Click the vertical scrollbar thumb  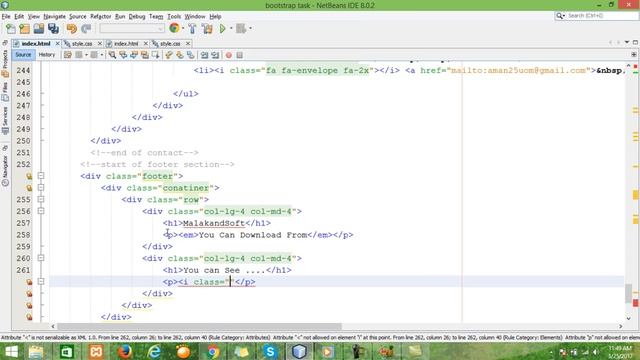(629, 293)
